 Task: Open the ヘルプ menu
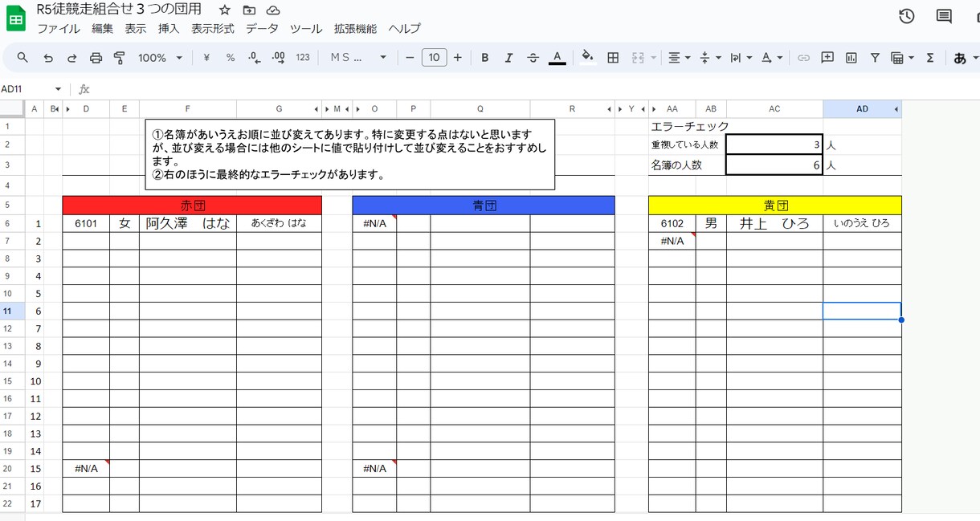pos(404,29)
